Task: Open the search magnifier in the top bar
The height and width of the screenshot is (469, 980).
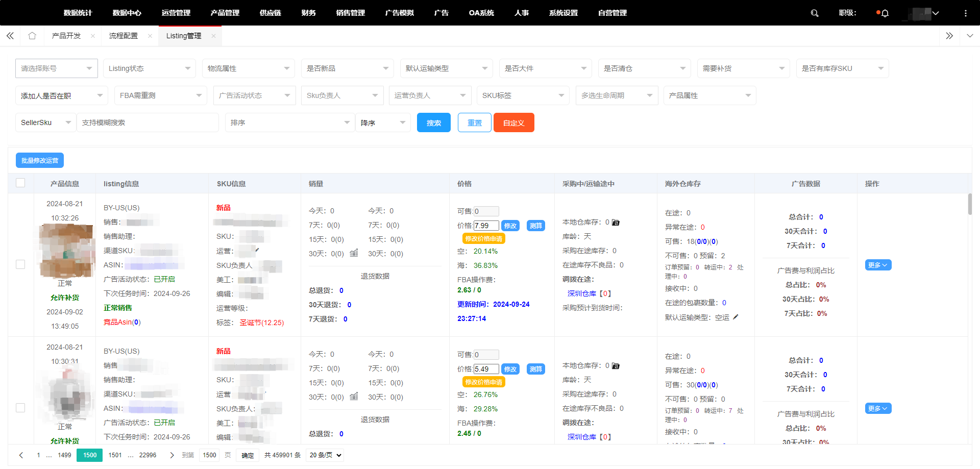Action: (x=815, y=13)
